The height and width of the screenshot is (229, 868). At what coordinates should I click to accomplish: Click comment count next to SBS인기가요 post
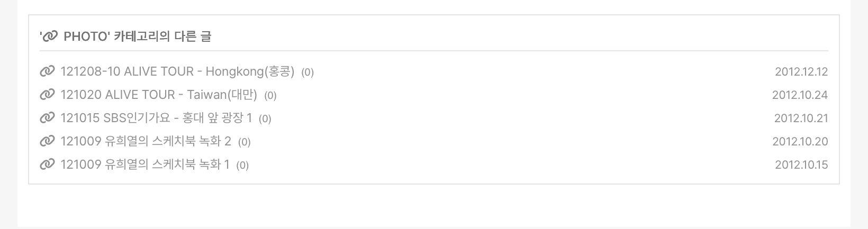[x=265, y=118]
